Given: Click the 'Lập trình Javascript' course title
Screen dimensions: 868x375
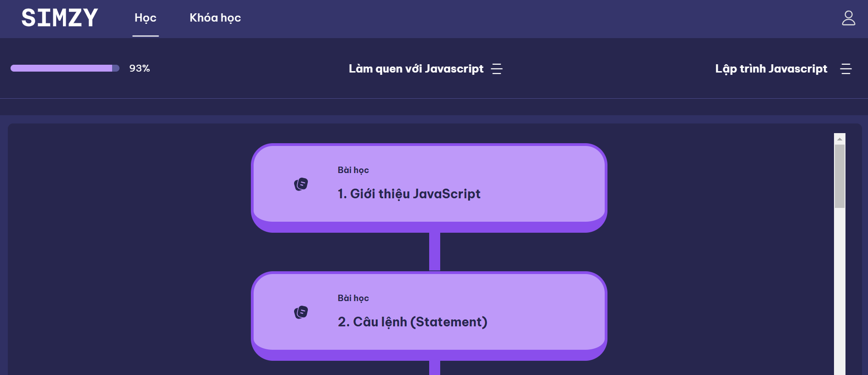Looking at the screenshot, I should click(771, 69).
